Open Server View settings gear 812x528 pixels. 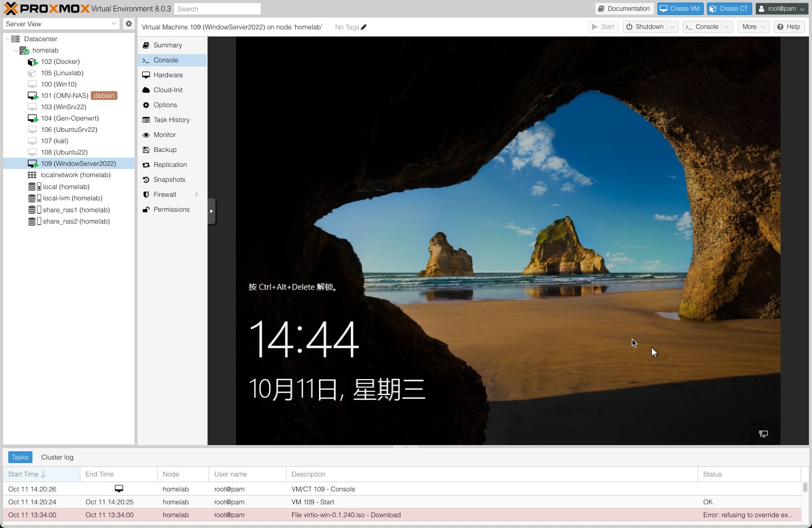click(x=129, y=24)
